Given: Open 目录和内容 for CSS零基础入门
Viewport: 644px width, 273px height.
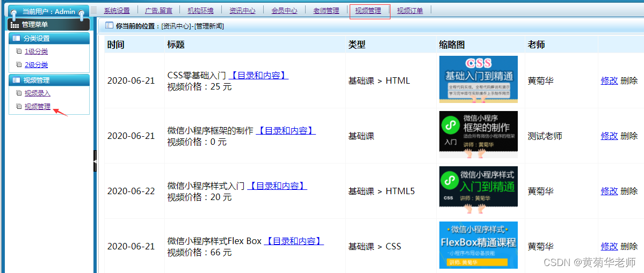Looking at the screenshot, I should (x=258, y=76).
